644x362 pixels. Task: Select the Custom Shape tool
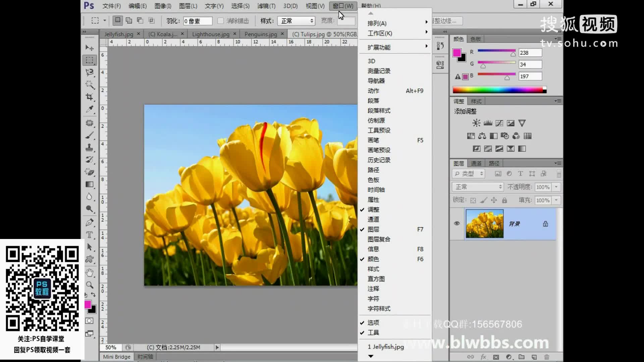coord(89,259)
